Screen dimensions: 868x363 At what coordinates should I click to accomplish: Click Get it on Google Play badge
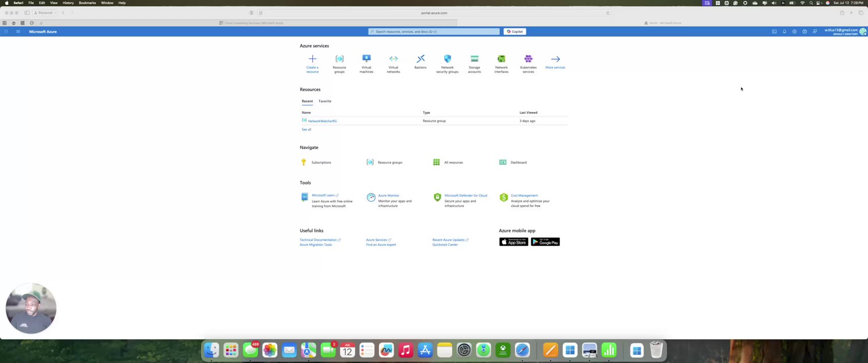[545, 242]
